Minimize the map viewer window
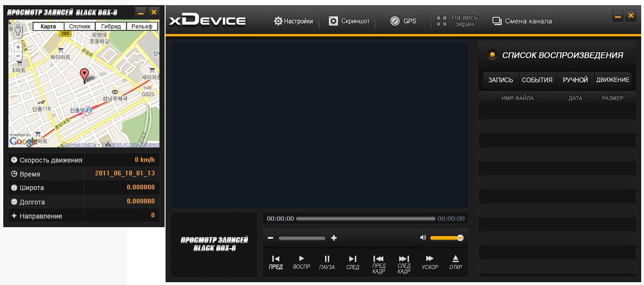 pyautogui.click(x=140, y=13)
